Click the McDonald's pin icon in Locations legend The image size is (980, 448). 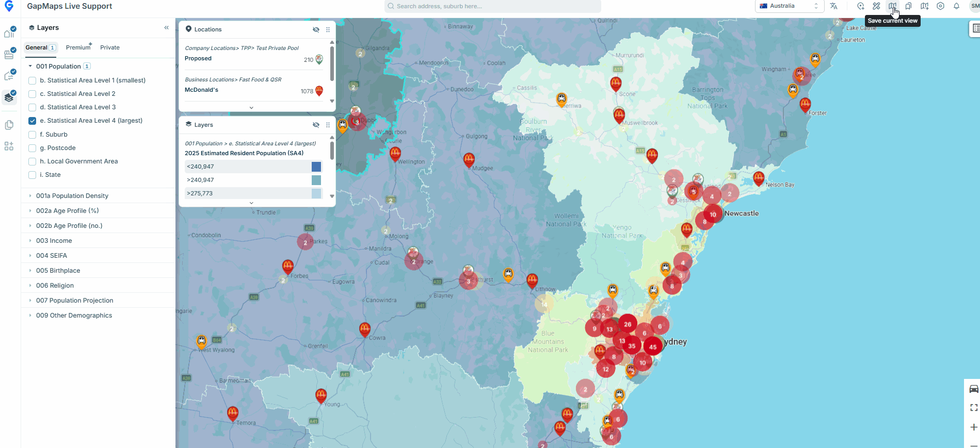pyautogui.click(x=319, y=91)
